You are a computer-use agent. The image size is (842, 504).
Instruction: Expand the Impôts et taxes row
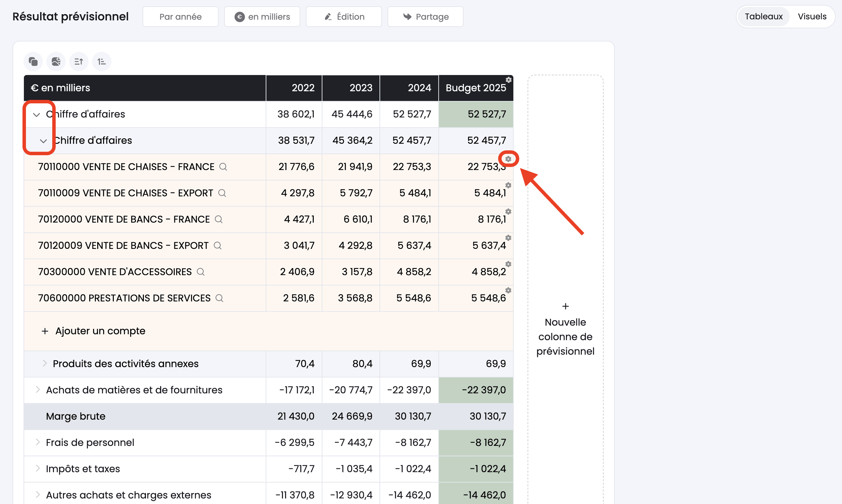point(38,468)
